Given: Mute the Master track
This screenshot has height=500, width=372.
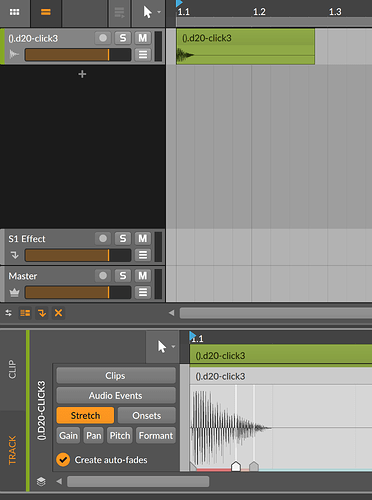Looking at the screenshot, I should [x=143, y=276].
